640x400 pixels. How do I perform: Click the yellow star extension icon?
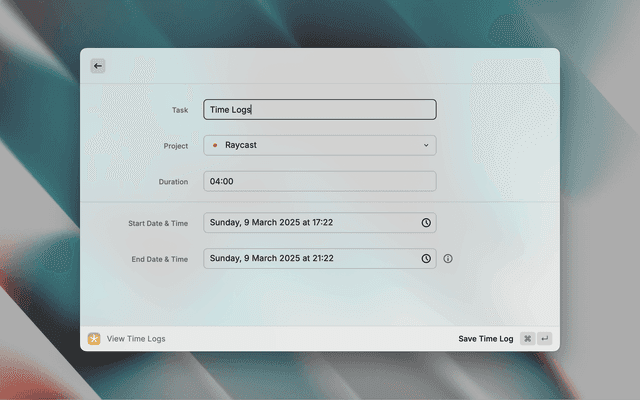tap(94, 339)
